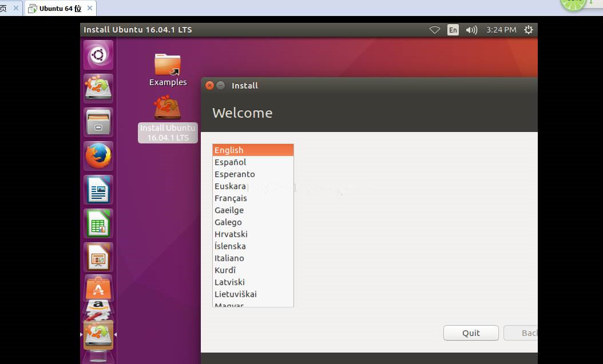The height and width of the screenshot is (364, 603).
Task: Select Italiano in the language list
Action: click(229, 258)
